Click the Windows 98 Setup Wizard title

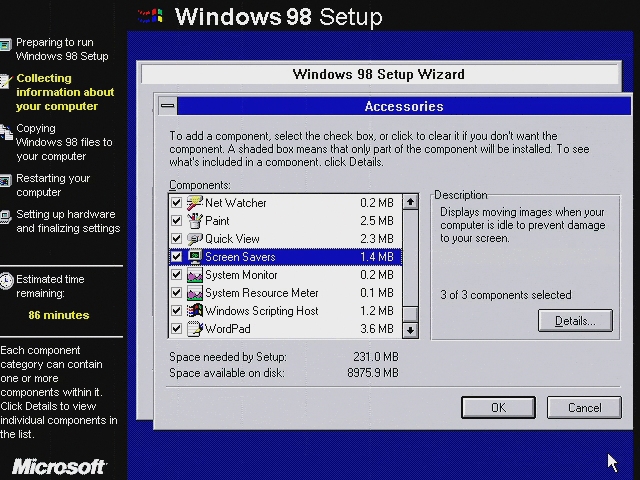click(378, 74)
